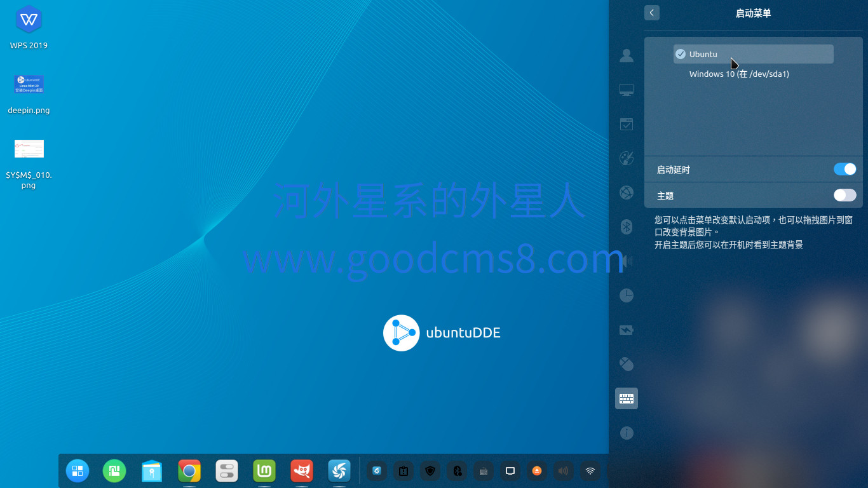
Task: Select the WPS 2019 desktop icon
Action: tap(29, 28)
